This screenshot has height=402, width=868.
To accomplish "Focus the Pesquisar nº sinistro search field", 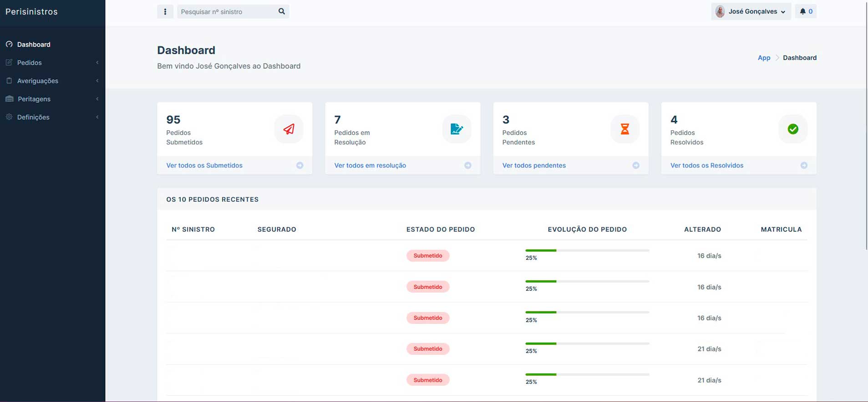I will coord(227,12).
